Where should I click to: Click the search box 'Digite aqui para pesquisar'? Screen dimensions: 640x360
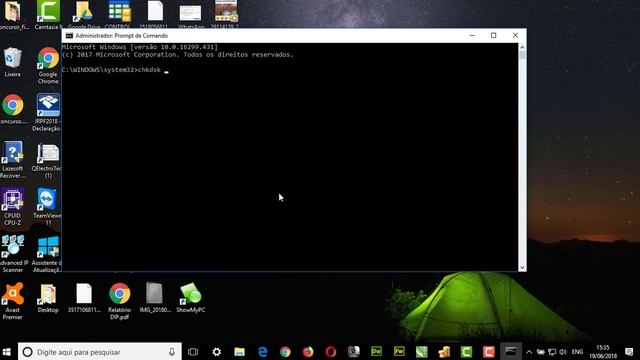point(100,352)
